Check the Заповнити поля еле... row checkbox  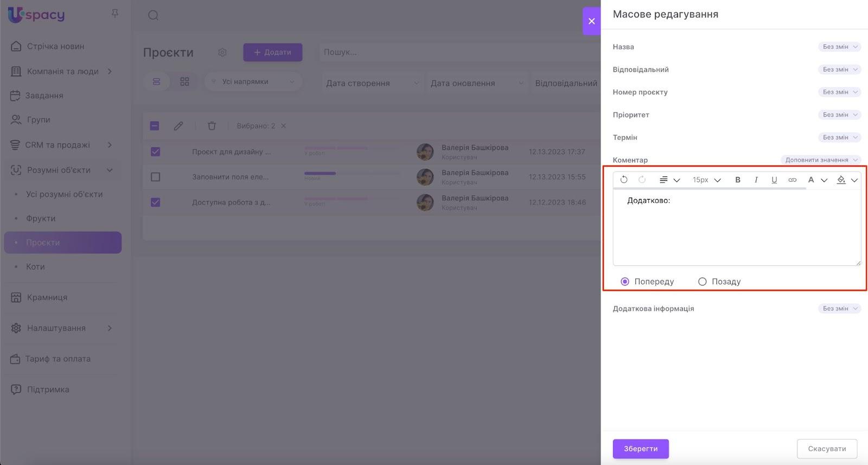tap(155, 177)
